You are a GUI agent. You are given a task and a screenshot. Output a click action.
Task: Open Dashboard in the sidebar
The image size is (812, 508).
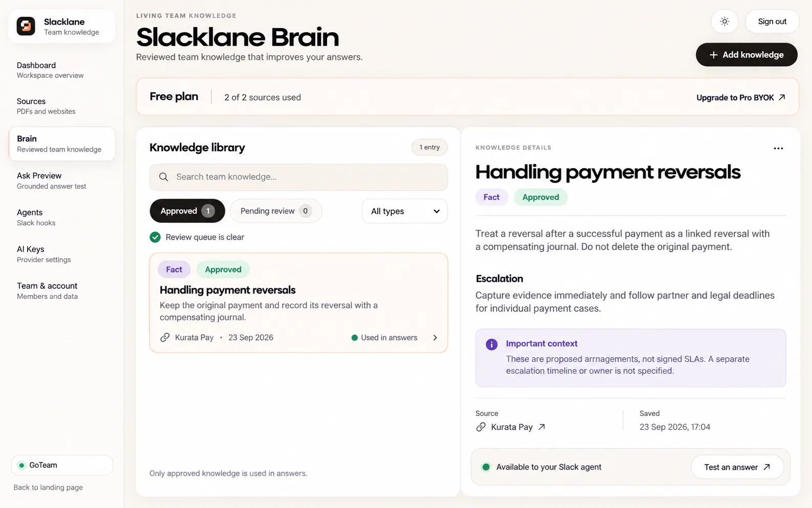pyautogui.click(x=62, y=70)
